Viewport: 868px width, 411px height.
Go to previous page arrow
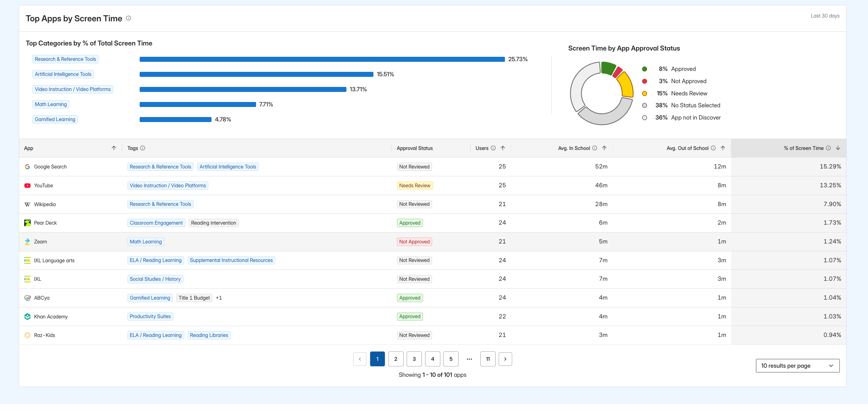click(360, 359)
